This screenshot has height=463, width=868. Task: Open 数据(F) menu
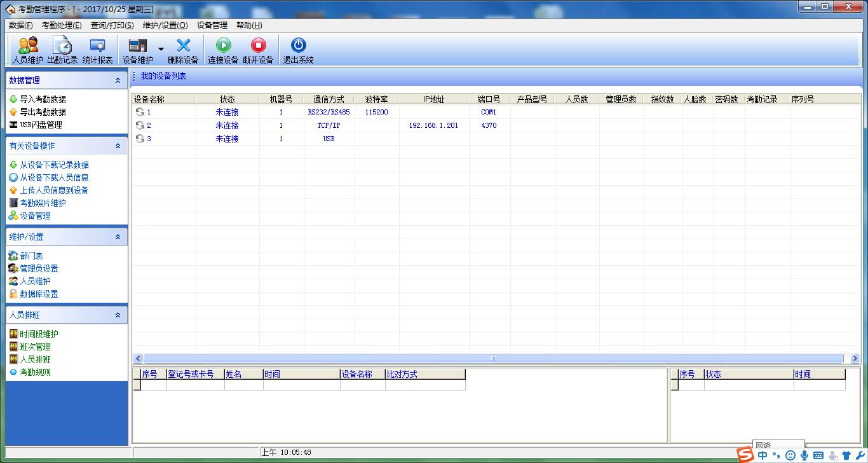21,25
